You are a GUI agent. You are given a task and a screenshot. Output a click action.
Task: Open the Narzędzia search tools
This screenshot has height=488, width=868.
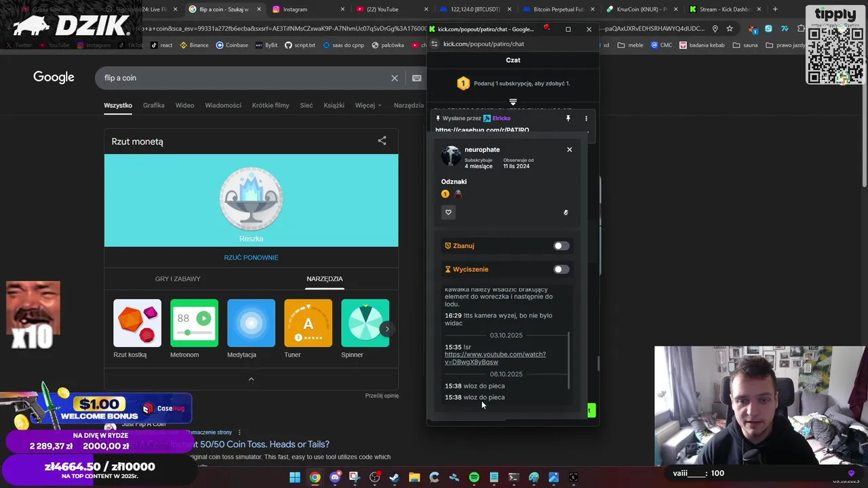click(409, 105)
